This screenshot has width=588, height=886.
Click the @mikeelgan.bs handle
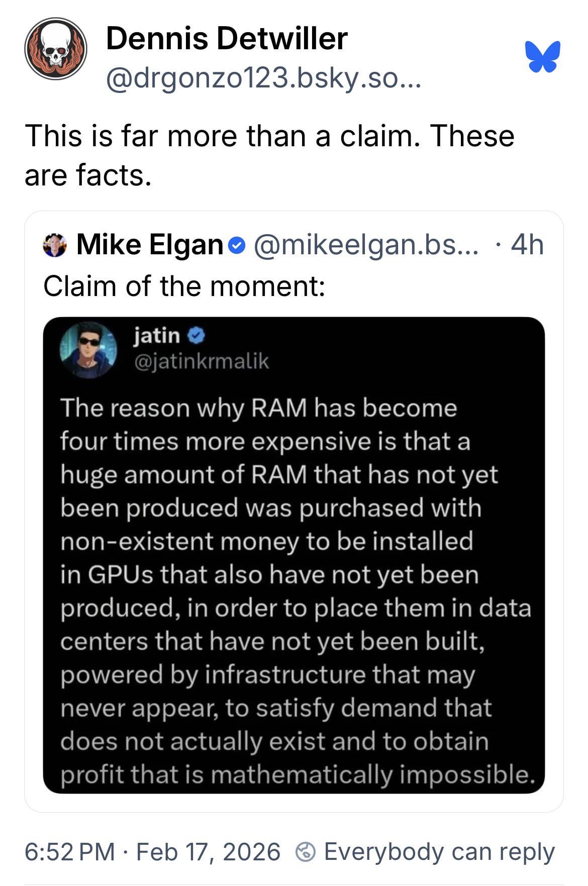[366, 245]
